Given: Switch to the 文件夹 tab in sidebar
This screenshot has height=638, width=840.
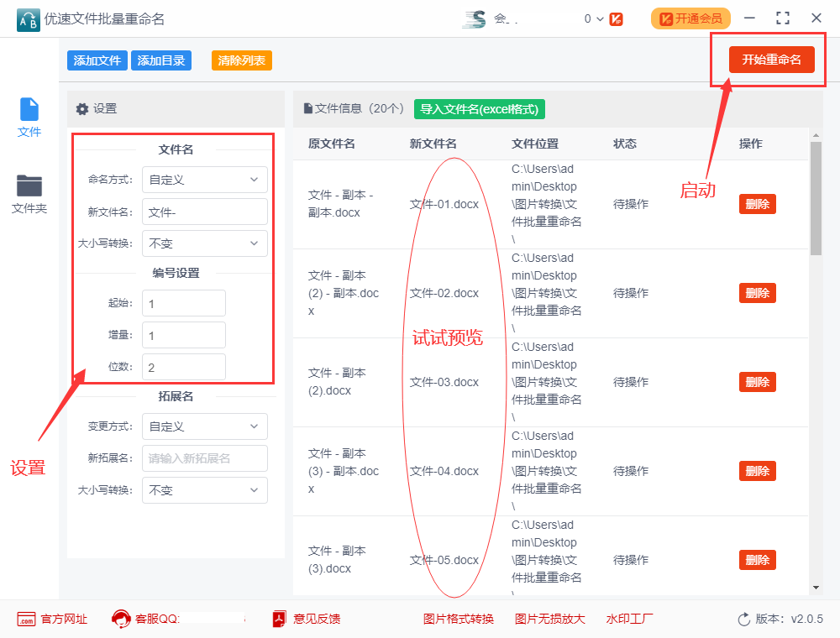Looking at the screenshot, I should click(29, 193).
